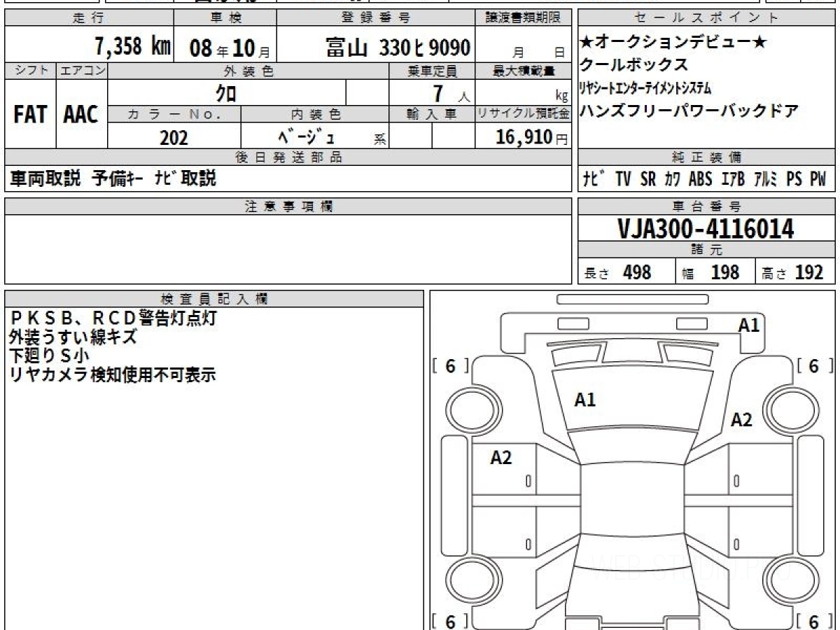Image resolution: width=840 pixels, height=630 pixels.
Task: Select the FAT shift value
Action: (x=30, y=114)
